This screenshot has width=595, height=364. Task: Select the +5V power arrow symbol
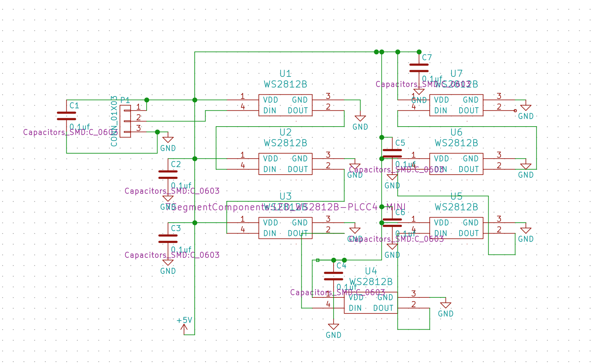coord(184,329)
